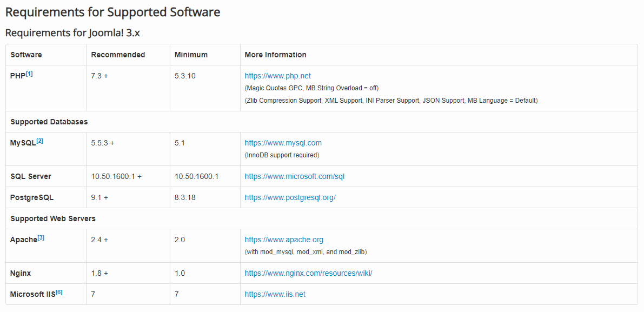Click Nginx recommended version "1.8 +"

pyautogui.click(x=100, y=274)
